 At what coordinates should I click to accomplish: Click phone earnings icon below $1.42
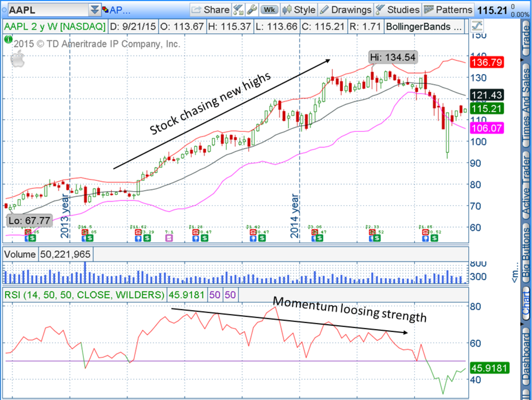pyautogui.click(x=253, y=232)
